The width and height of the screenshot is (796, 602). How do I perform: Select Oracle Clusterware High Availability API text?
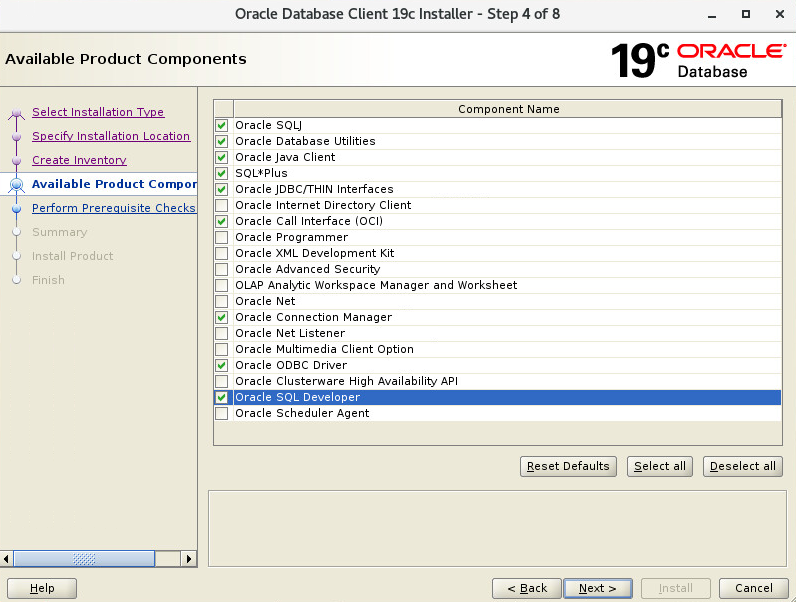click(x=346, y=381)
